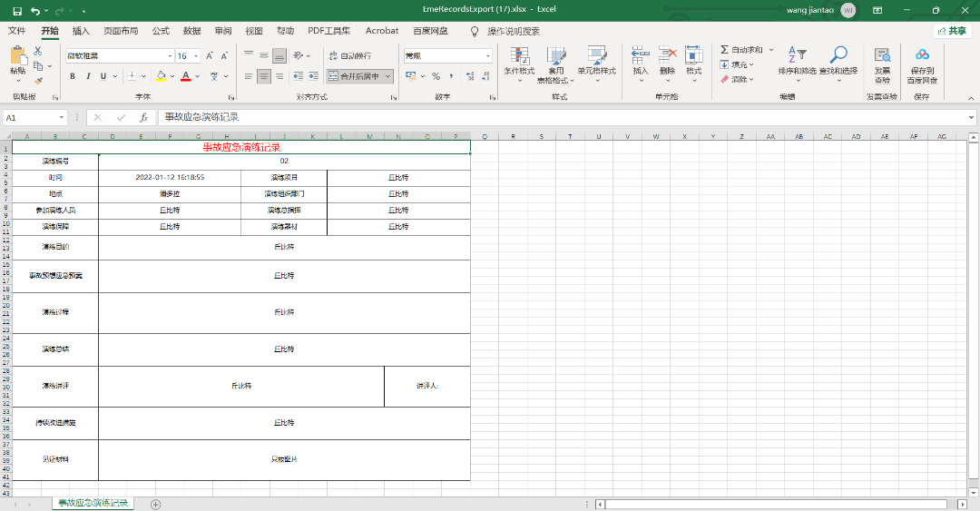Open the number format 常规 dropdown
The image size is (980, 511).
(487, 55)
